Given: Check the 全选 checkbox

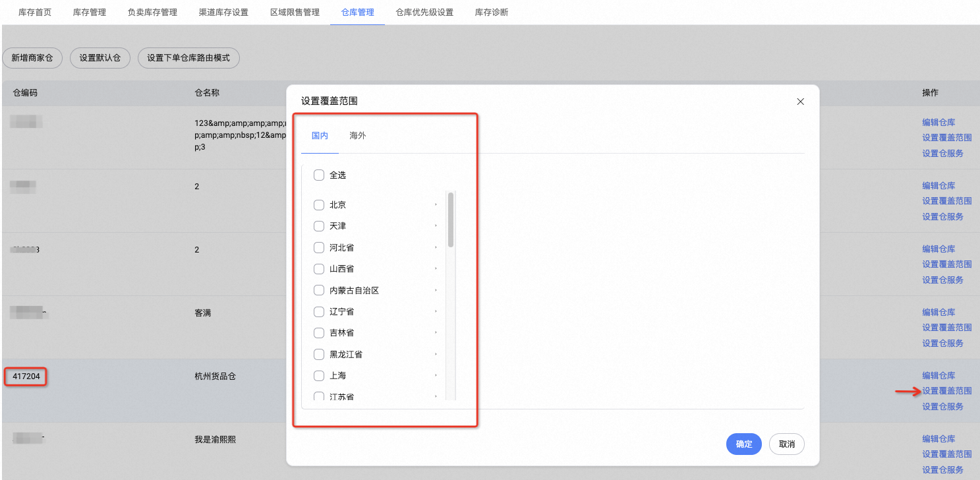Looking at the screenshot, I should tap(319, 175).
